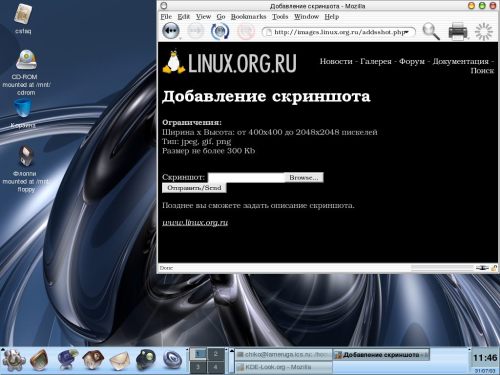Screen dimensions: 500x375
Task: Click the Tux penguin logo
Action: 174,62
